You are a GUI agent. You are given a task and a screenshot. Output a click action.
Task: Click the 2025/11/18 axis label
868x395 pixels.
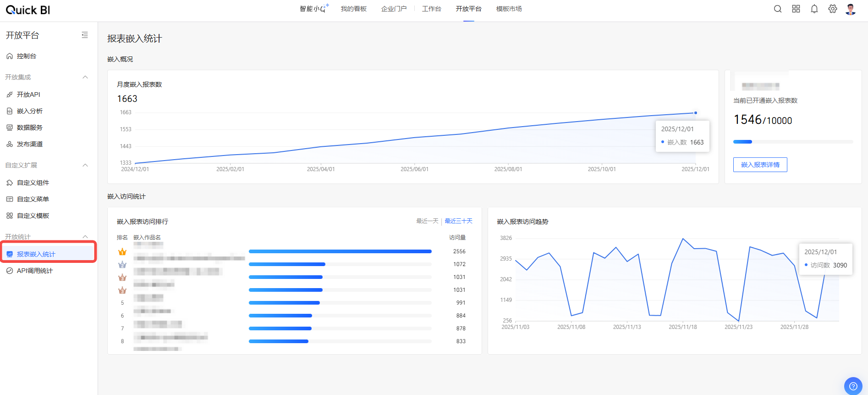pyautogui.click(x=682, y=327)
